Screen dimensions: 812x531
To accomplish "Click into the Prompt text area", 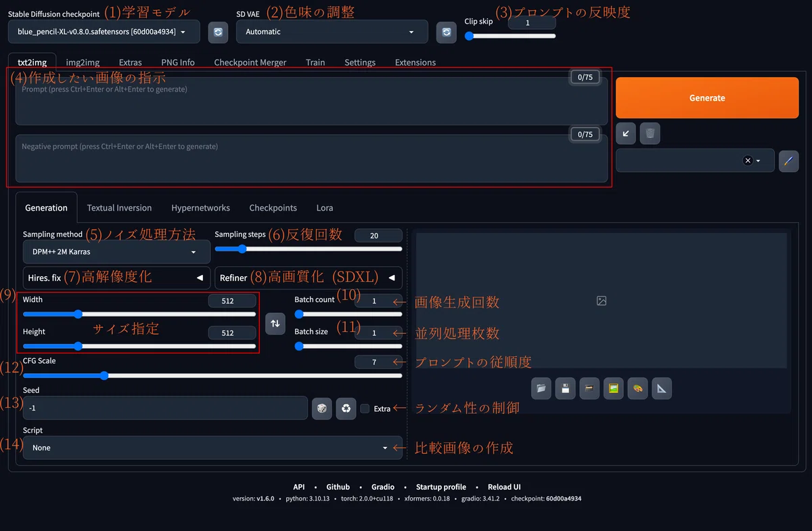I will (311, 101).
